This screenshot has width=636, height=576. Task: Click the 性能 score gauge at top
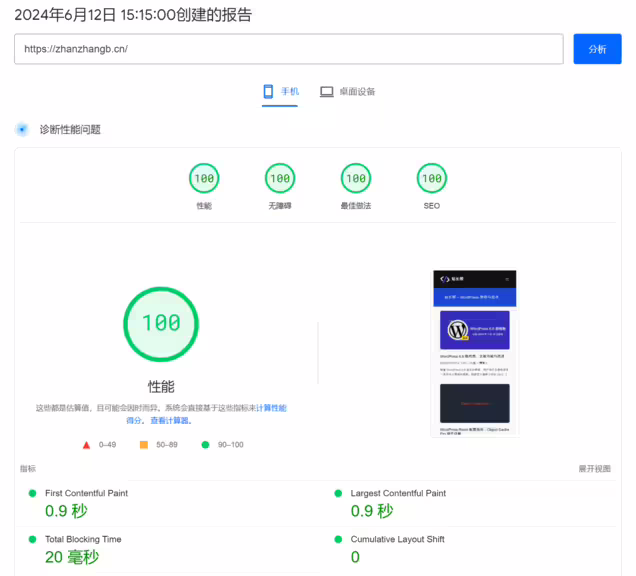point(204,179)
